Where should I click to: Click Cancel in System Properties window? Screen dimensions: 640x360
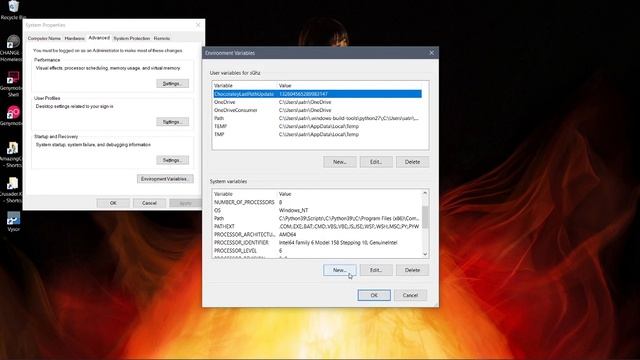coord(149,203)
